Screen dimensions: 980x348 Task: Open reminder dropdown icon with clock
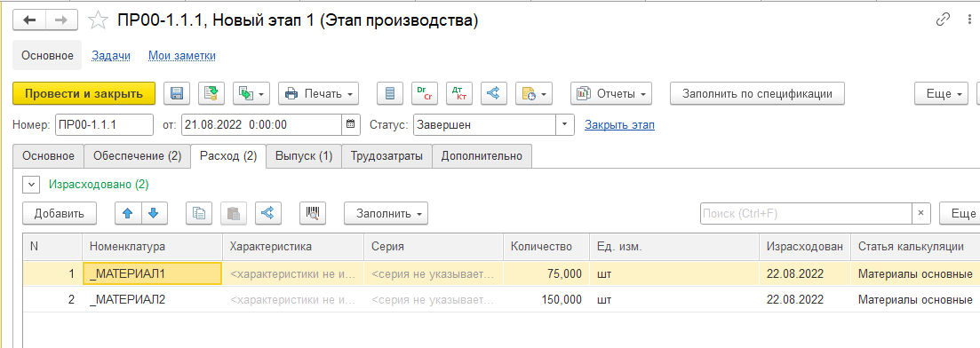point(533,94)
